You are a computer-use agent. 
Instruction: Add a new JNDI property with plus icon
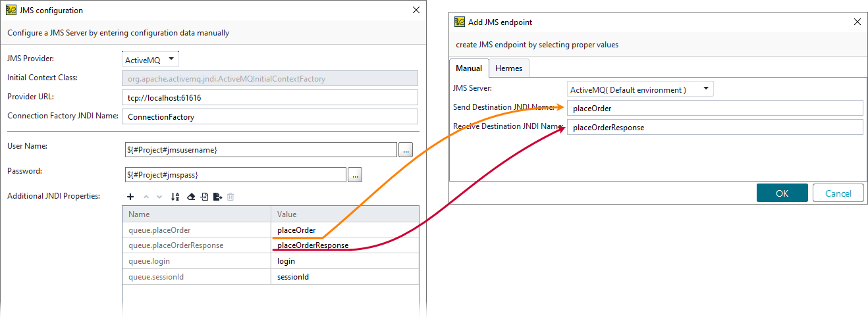point(130,197)
